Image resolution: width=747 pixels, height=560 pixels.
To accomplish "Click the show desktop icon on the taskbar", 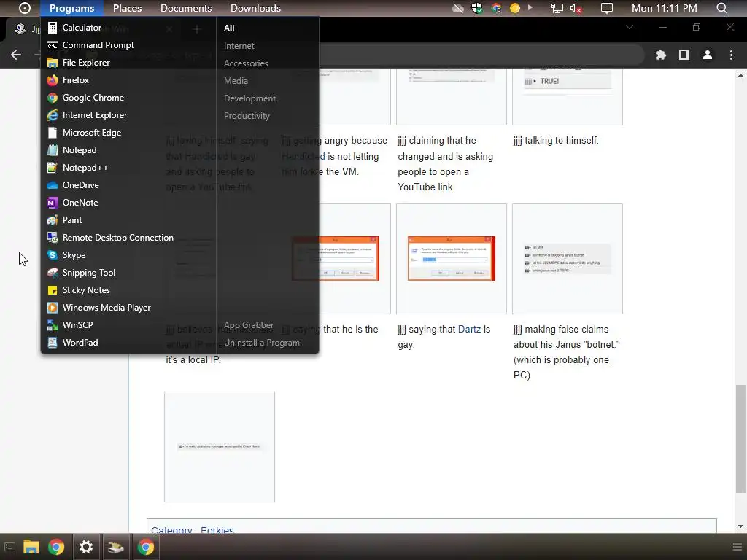I will click(9, 547).
